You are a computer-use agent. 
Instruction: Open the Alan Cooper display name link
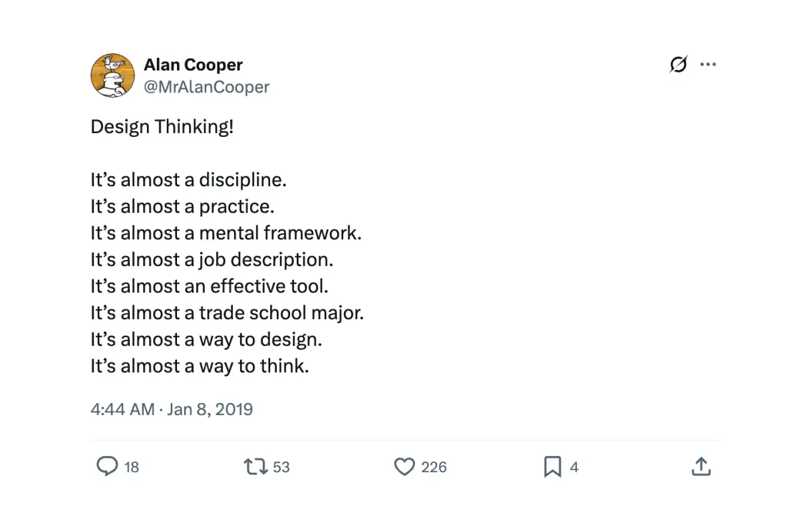click(x=193, y=65)
